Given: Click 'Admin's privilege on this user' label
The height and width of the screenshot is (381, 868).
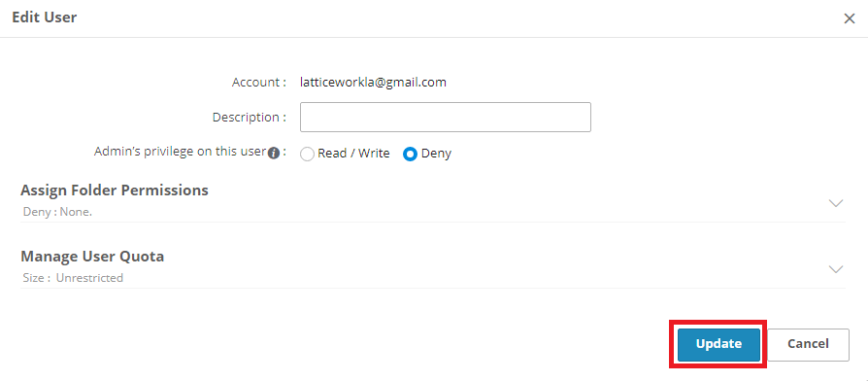Looking at the screenshot, I should [x=181, y=152].
